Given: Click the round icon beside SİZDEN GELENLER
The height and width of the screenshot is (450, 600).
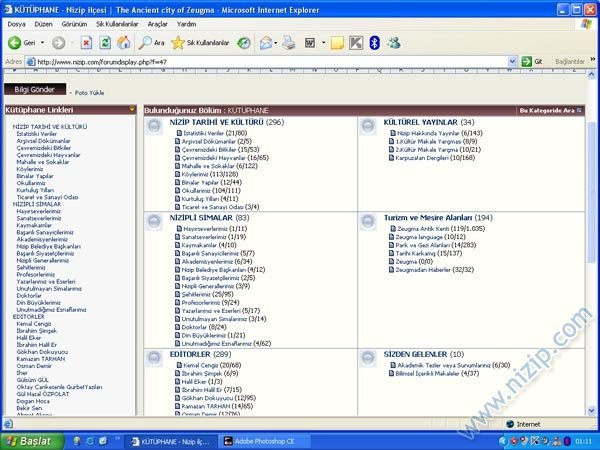Looking at the screenshot, I should coord(368,359).
